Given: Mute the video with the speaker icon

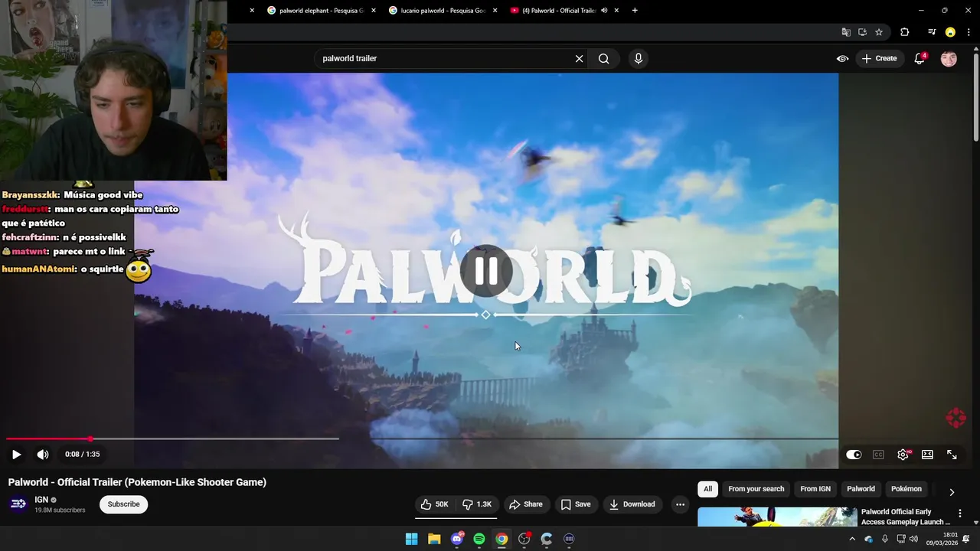Looking at the screenshot, I should click(x=43, y=455).
